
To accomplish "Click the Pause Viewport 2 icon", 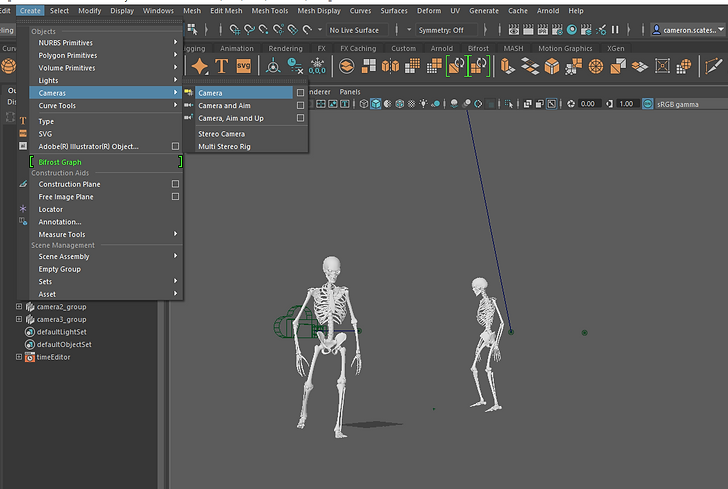I will point(615,30).
